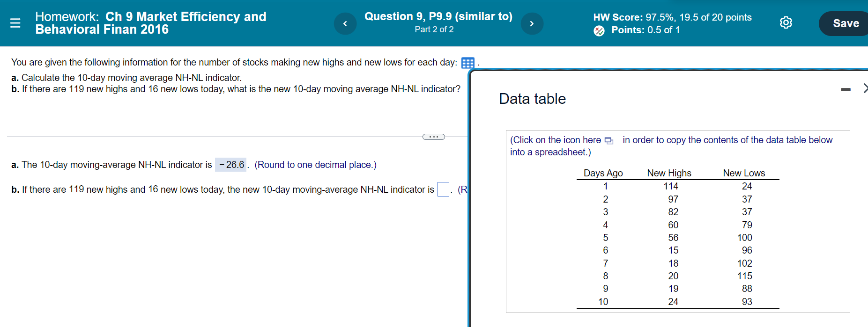Click the New Highs value 19
The width and height of the screenshot is (868, 327).
point(673,289)
